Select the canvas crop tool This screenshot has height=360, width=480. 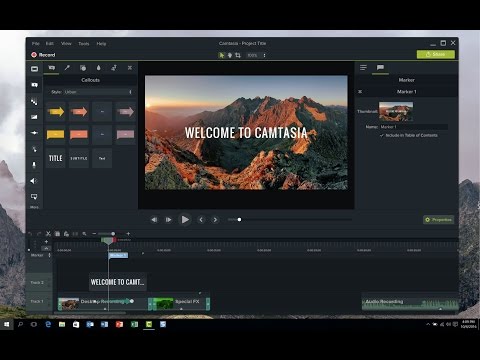(238, 55)
